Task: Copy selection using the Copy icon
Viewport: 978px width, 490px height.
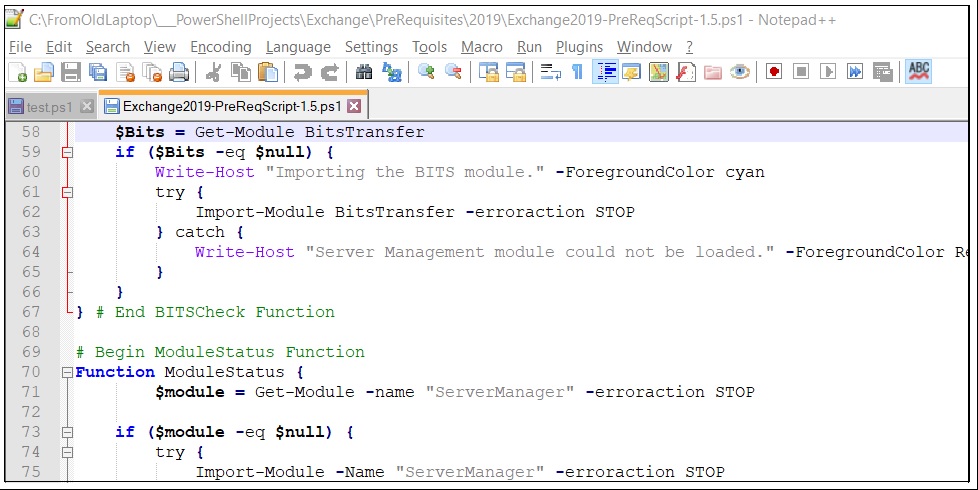Action: click(240, 72)
